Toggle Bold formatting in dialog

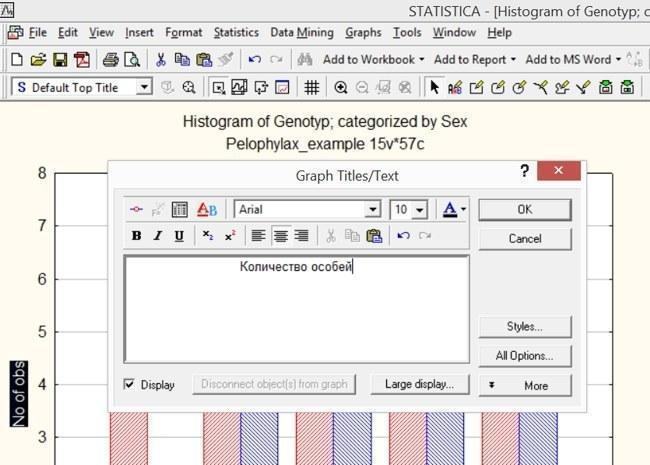click(x=136, y=236)
